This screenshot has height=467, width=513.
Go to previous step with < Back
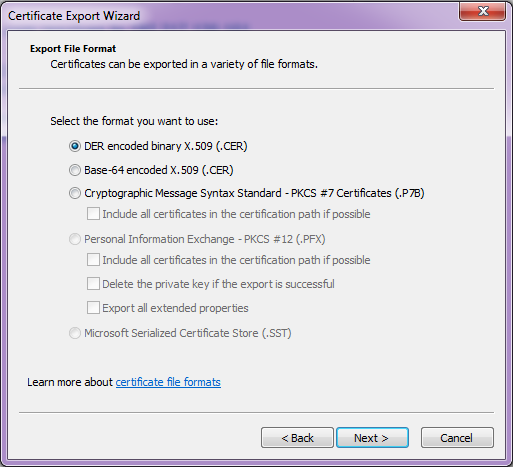coord(297,438)
